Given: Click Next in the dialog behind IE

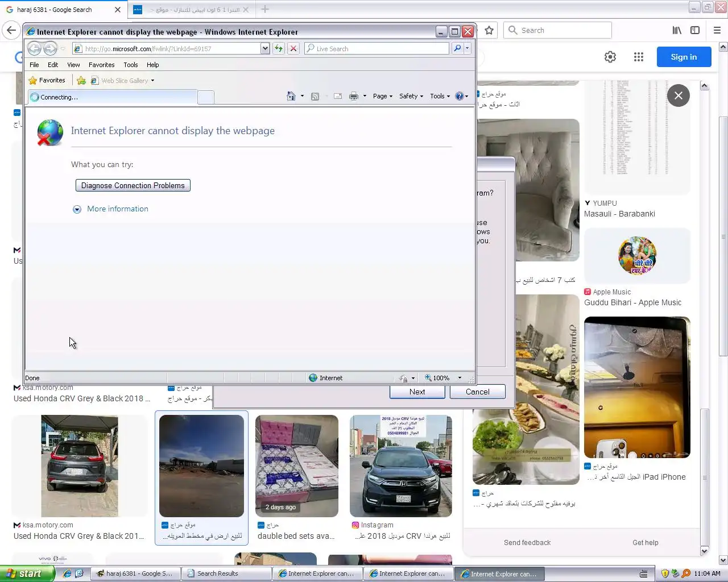Looking at the screenshot, I should 417,392.
